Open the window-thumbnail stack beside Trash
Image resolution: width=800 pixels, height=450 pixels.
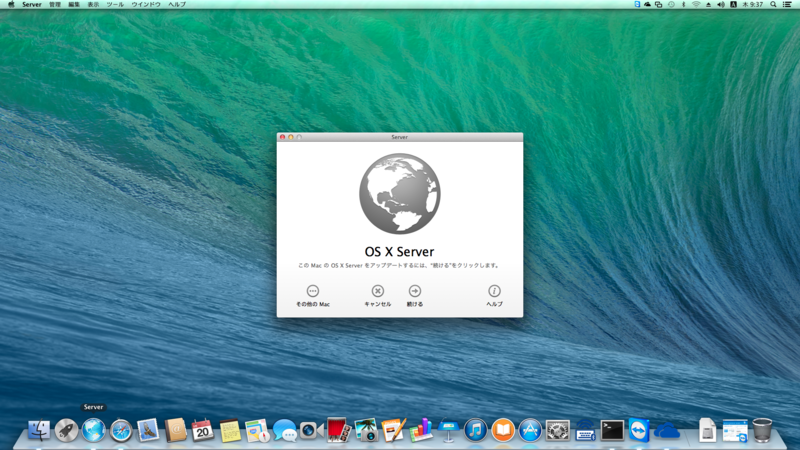(735, 430)
